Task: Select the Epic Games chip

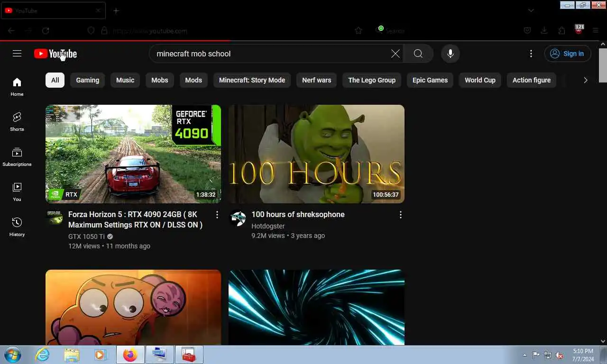Action: pyautogui.click(x=430, y=80)
